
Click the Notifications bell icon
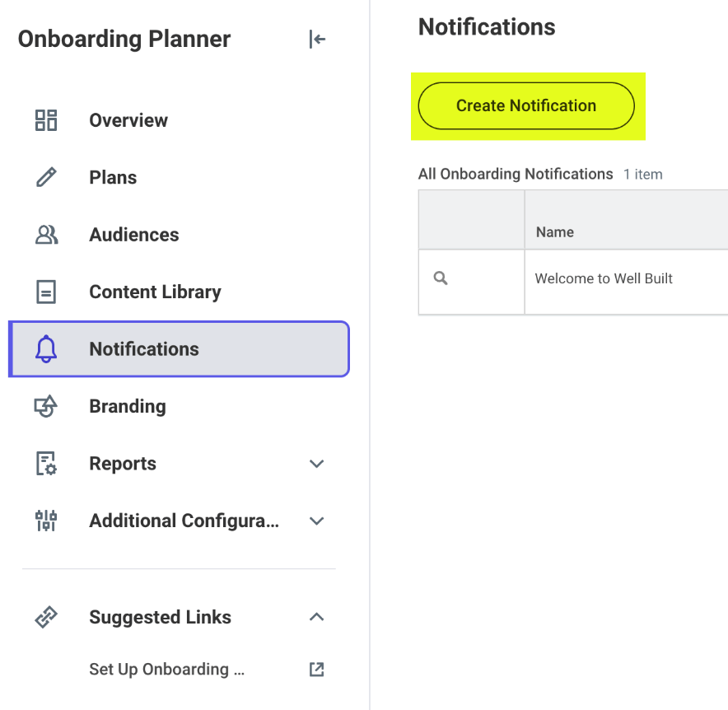[46, 349]
